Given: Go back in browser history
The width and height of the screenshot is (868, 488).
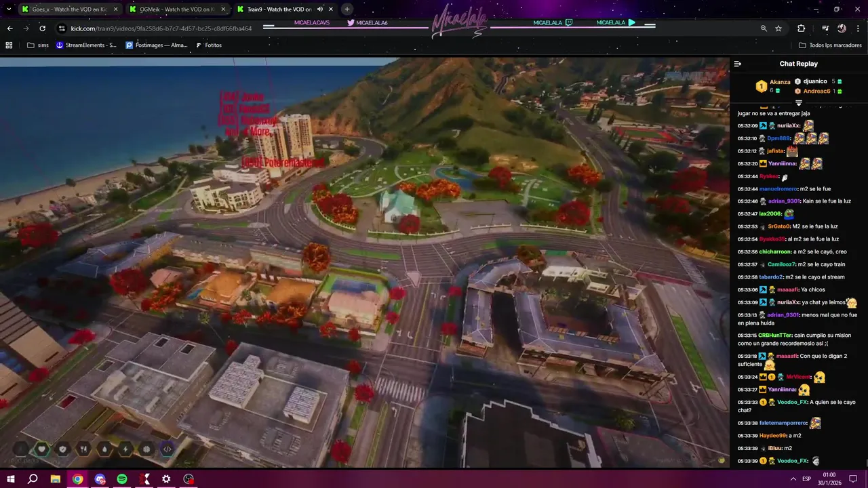Looking at the screenshot, I should [x=9, y=28].
